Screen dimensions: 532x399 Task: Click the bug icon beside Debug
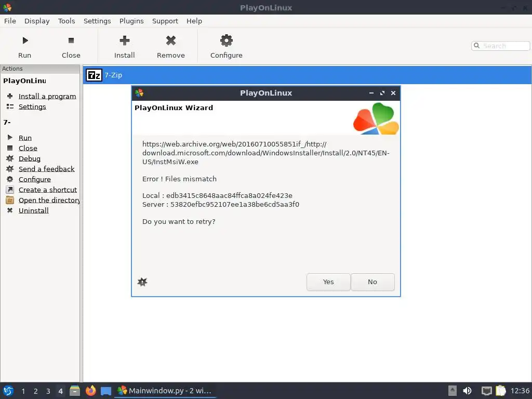[10, 158]
